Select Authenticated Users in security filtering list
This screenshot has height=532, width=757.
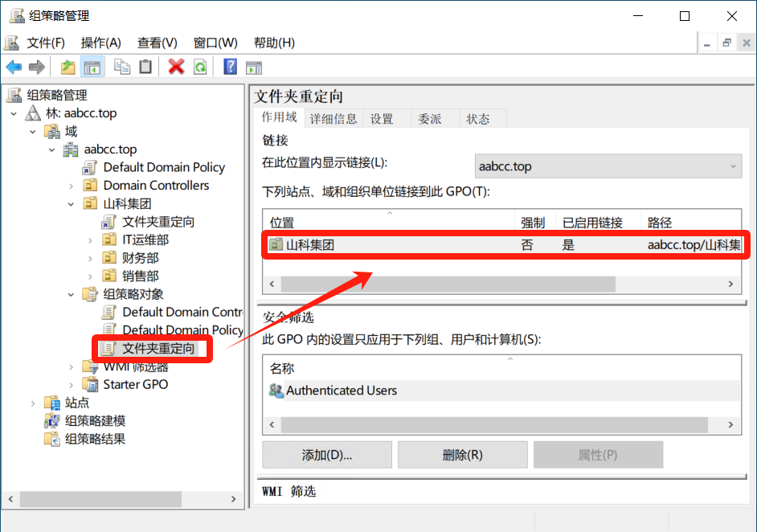tap(342, 391)
